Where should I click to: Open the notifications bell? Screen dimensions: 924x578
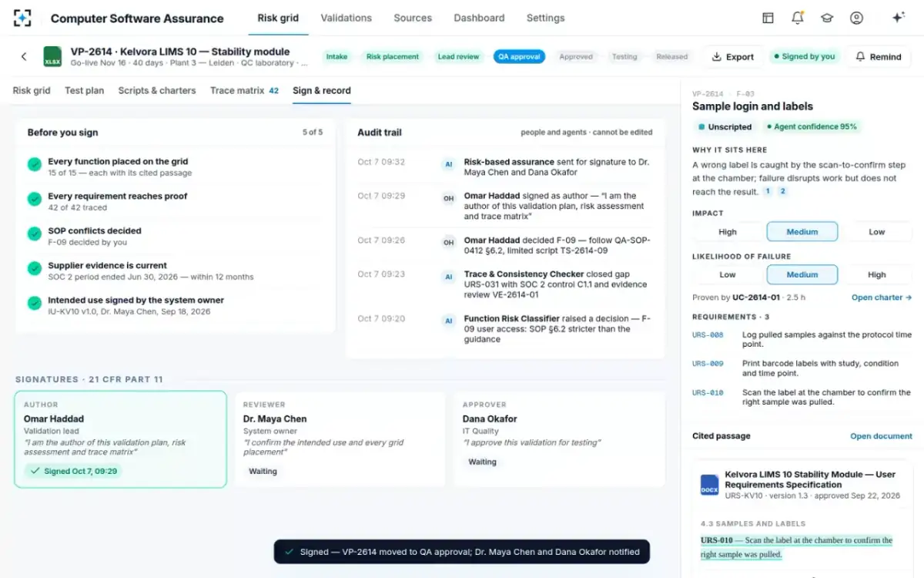coord(798,18)
